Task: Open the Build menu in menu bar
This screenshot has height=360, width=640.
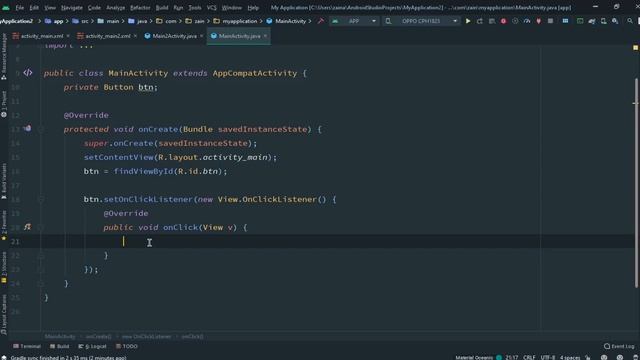Action: click(162, 7)
